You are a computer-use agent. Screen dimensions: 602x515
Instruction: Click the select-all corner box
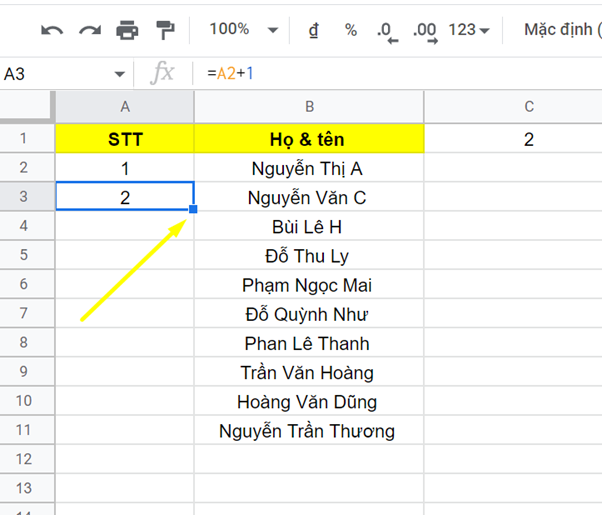27,106
